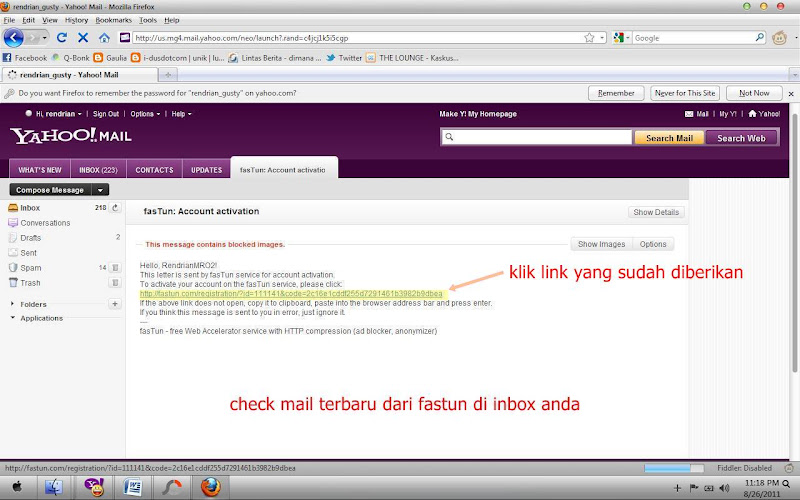Open browser home page icon
The image size is (800, 500).
point(104,38)
